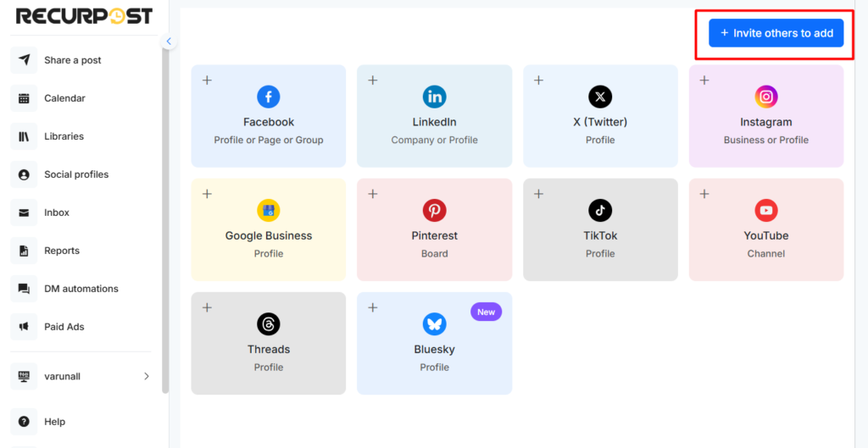Select the LinkedIn logo icon
868x448 pixels.
(x=435, y=97)
